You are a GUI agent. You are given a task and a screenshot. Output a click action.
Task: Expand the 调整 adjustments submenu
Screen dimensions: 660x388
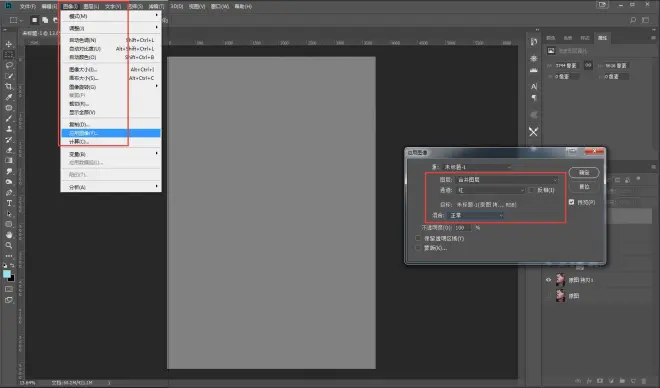111,28
